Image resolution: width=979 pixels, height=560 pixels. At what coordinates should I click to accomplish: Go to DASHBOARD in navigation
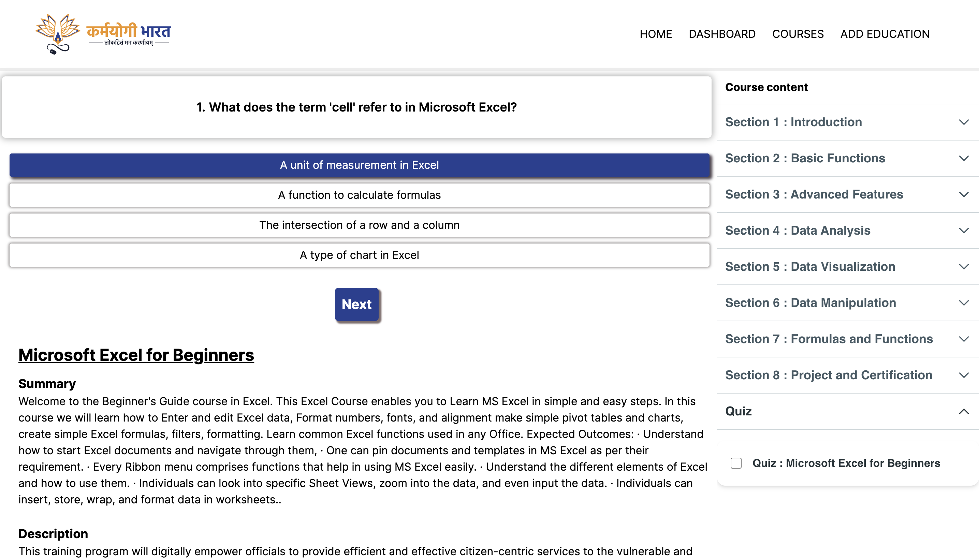click(x=722, y=34)
